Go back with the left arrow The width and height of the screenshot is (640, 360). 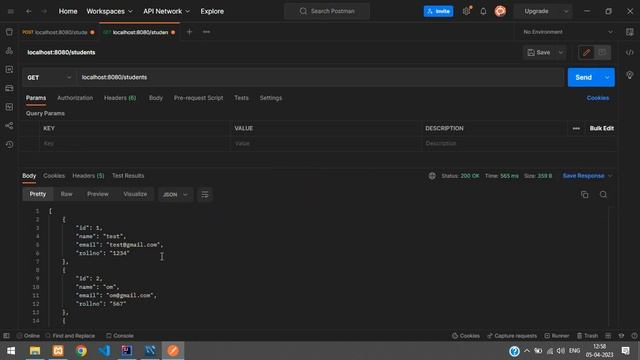coord(29,11)
